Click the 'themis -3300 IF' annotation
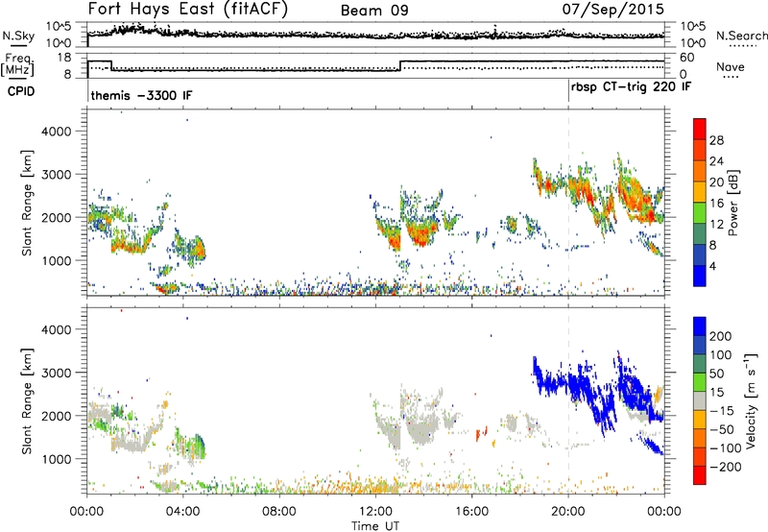 click(x=141, y=95)
